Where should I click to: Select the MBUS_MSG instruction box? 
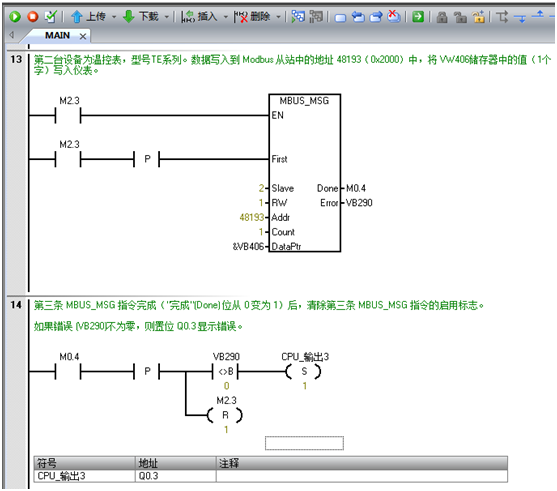click(304, 173)
